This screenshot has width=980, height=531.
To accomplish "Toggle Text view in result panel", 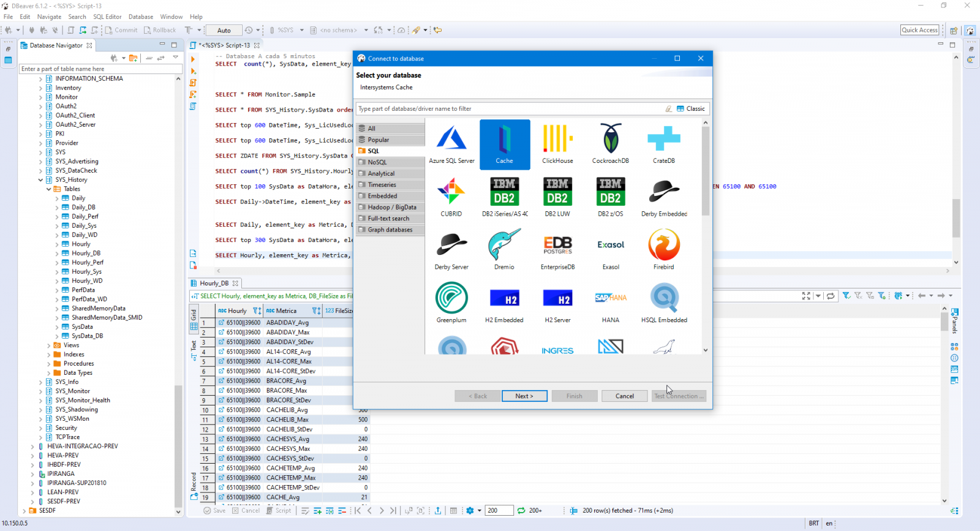I will pyautogui.click(x=194, y=350).
